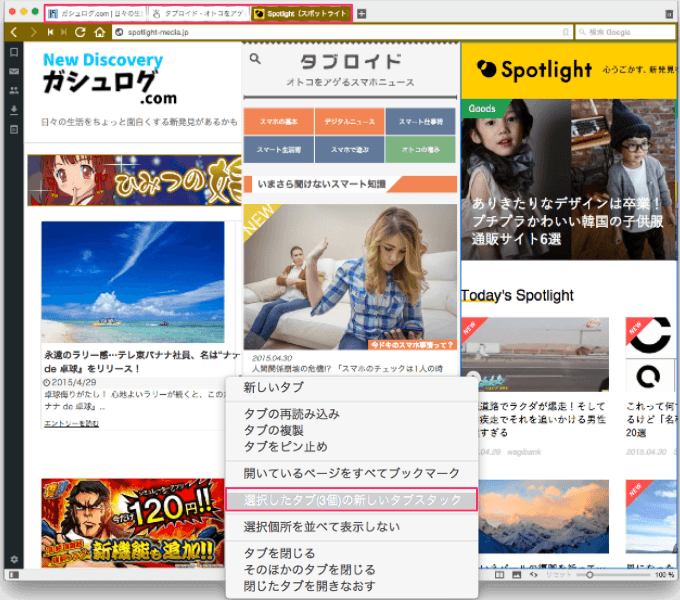
Task: Open a new tab with plus button
Action: 362,14
